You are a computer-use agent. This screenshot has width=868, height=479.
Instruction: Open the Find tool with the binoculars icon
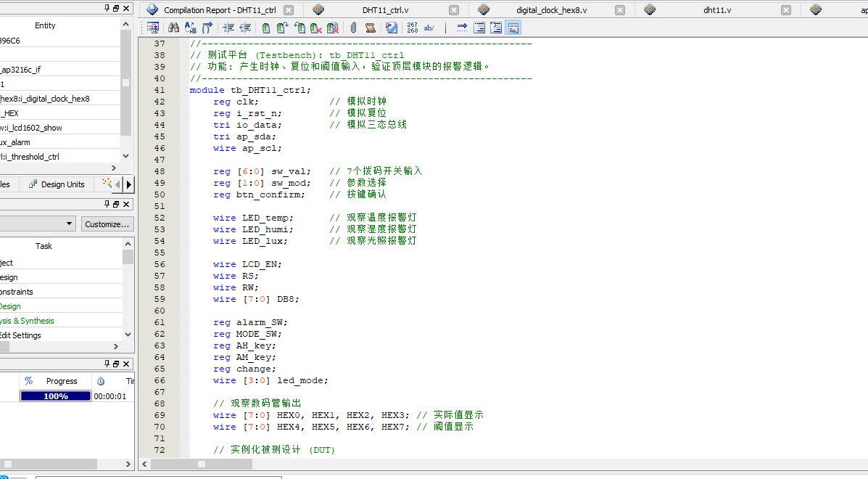(174, 28)
